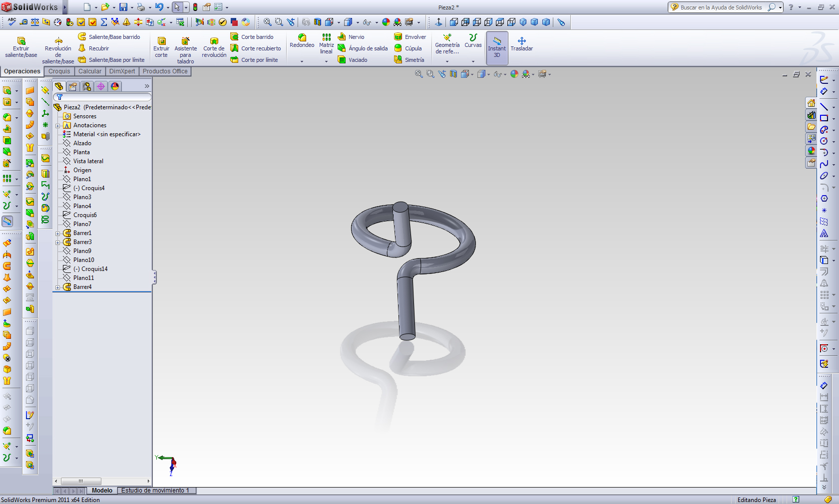The width and height of the screenshot is (839, 504).
Task: Open Asistente para taladro
Action: click(185, 50)
